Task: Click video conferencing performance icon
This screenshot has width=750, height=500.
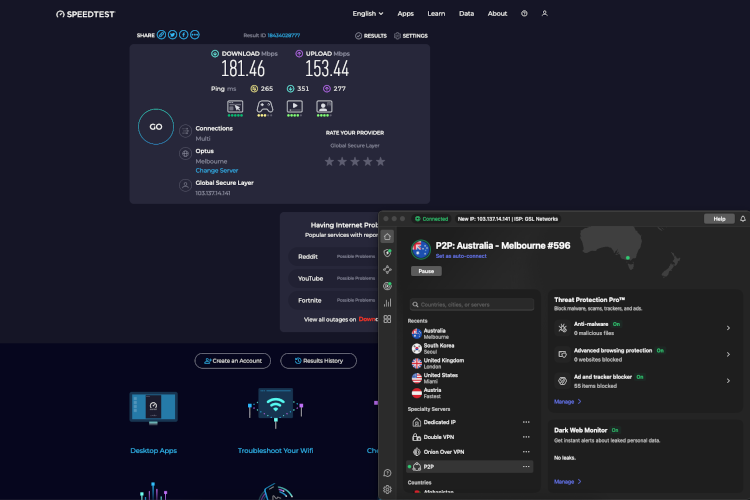Action: (x=324, y=107)
